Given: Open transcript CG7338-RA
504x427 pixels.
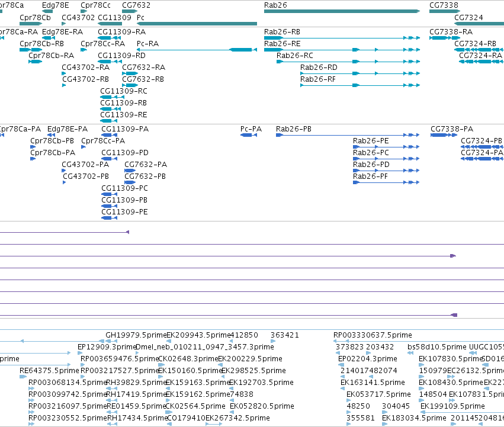Looking at the screenshot, I should 451,32.
